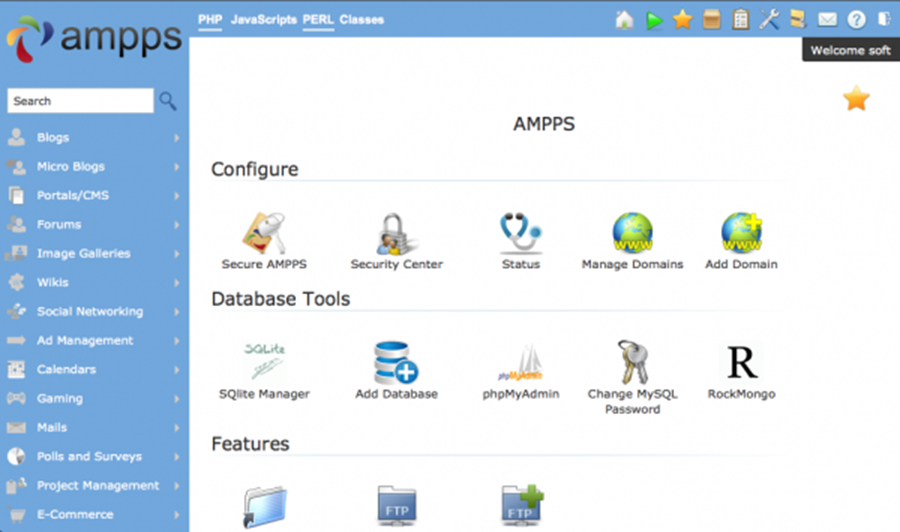
Task: Select Gaming in the sidebar
Action: coord(60,398)
